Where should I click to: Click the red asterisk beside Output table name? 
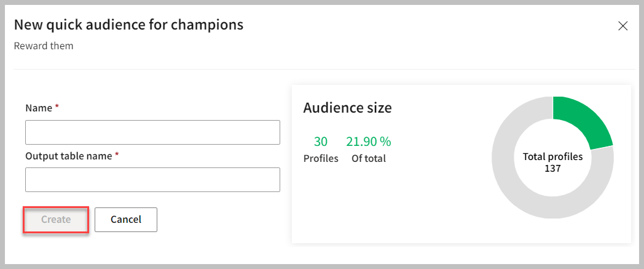click(x=117, y=155)
